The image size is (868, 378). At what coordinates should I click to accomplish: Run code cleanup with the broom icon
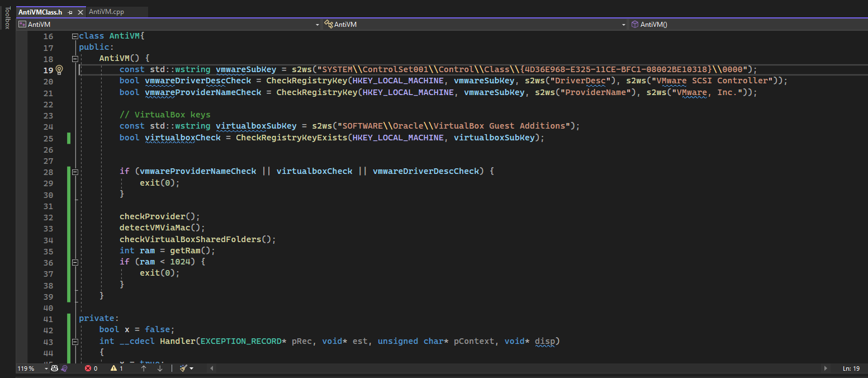coord(183,368)
